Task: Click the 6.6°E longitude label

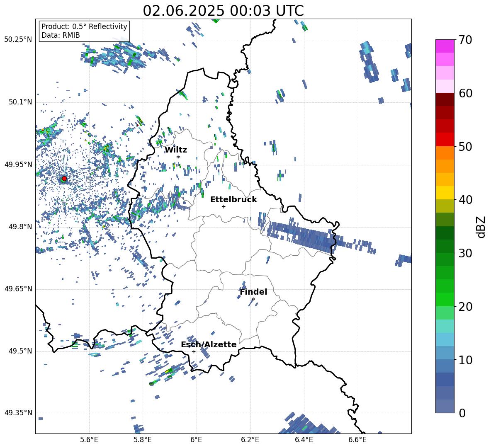Action: pos(357,440)
